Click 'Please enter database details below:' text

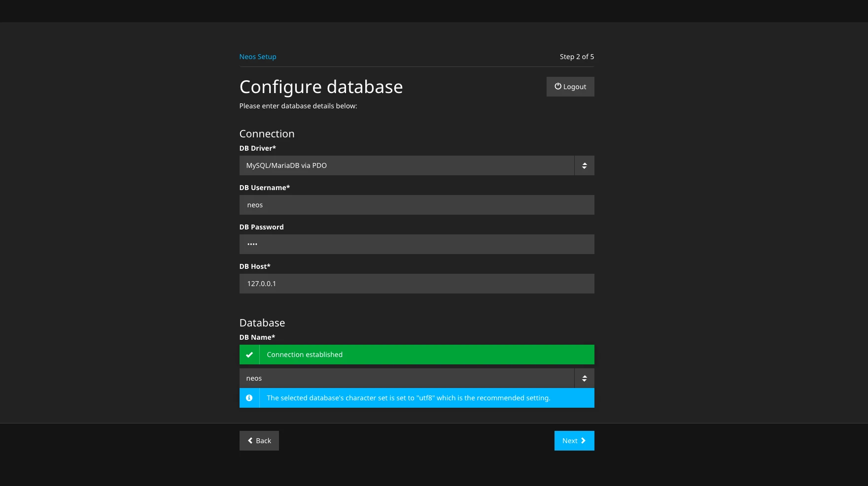point(298,106)
